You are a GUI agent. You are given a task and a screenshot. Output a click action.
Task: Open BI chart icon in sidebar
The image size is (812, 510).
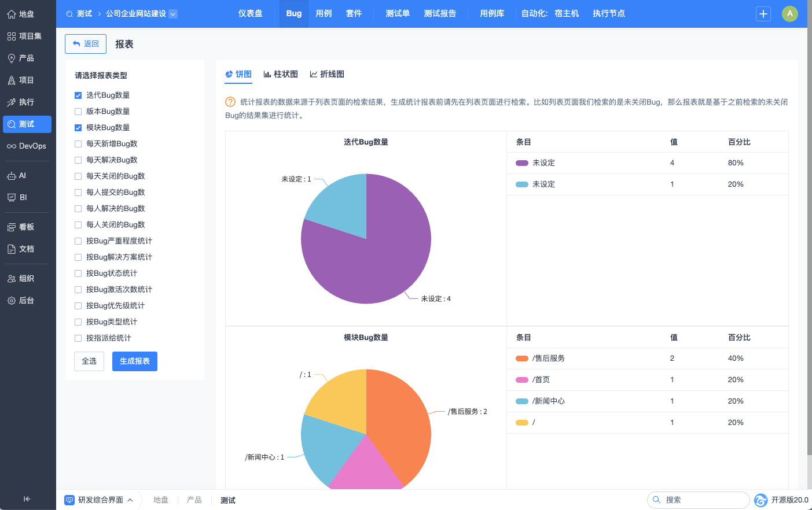pyautogui.click(x=12, y=197)
